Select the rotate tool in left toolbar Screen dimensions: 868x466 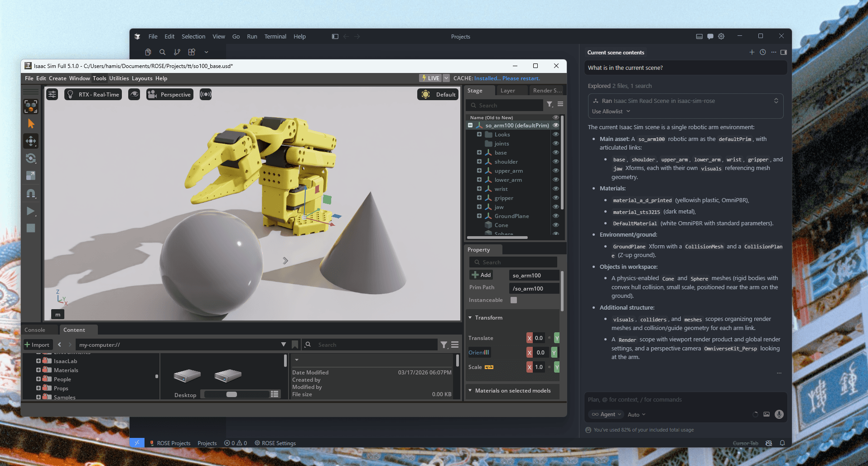pyautogui.click(x=31, y=158)
